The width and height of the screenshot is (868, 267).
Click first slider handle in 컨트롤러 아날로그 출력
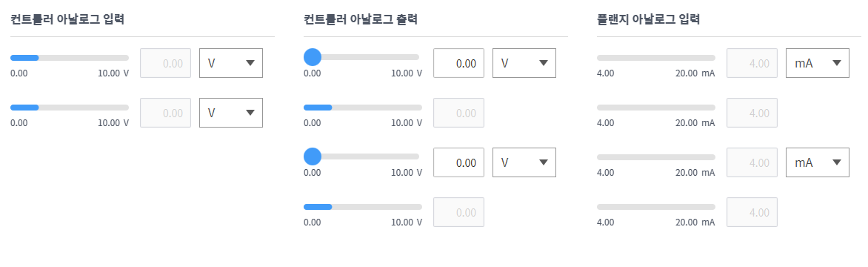click(313, 57)
